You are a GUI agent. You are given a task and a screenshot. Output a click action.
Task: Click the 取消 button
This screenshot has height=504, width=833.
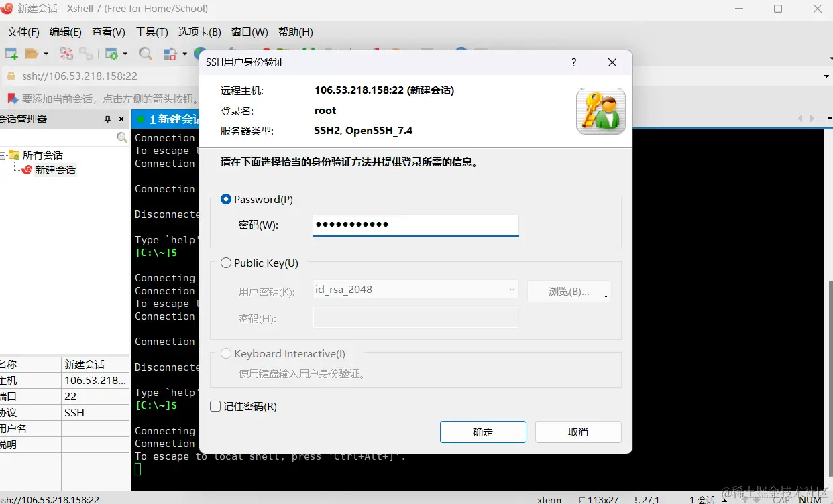[x=578, y=432]
